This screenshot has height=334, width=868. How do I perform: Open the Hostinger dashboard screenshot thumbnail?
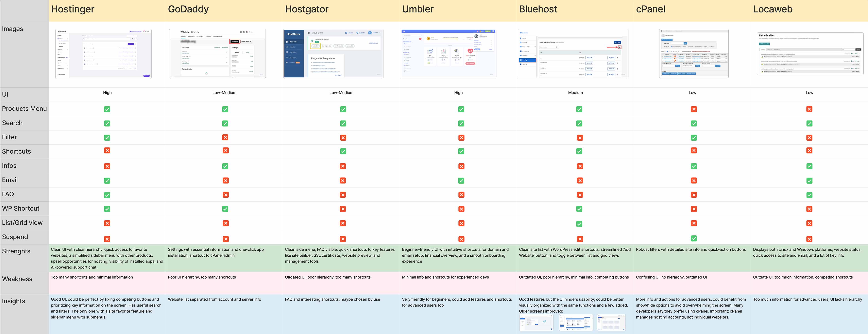[x=103, y=54]
